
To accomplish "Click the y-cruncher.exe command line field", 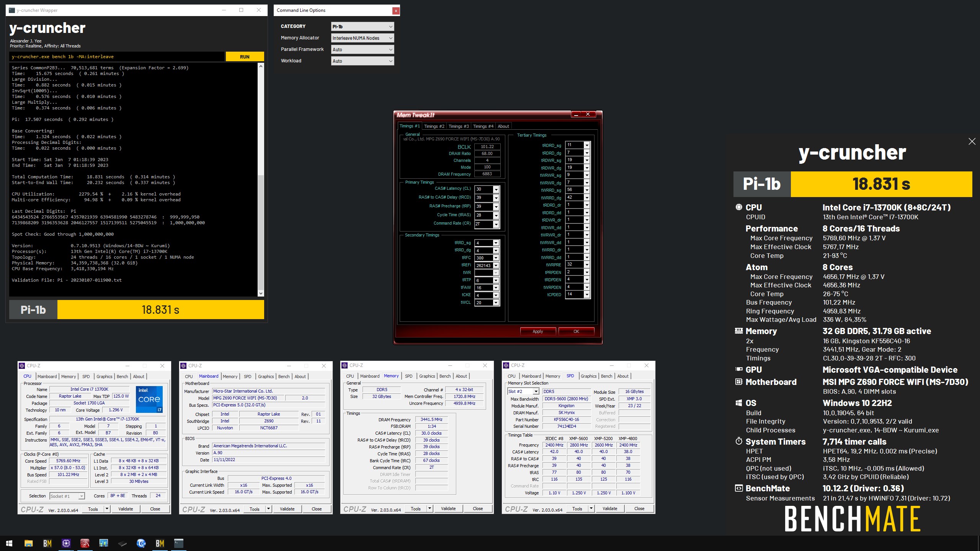I will coord(116,57).
